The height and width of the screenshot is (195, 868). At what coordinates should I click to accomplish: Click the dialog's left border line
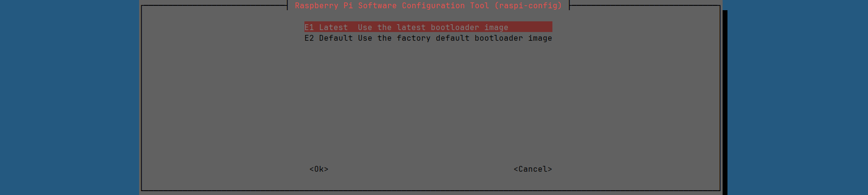(x=142, y=97)
